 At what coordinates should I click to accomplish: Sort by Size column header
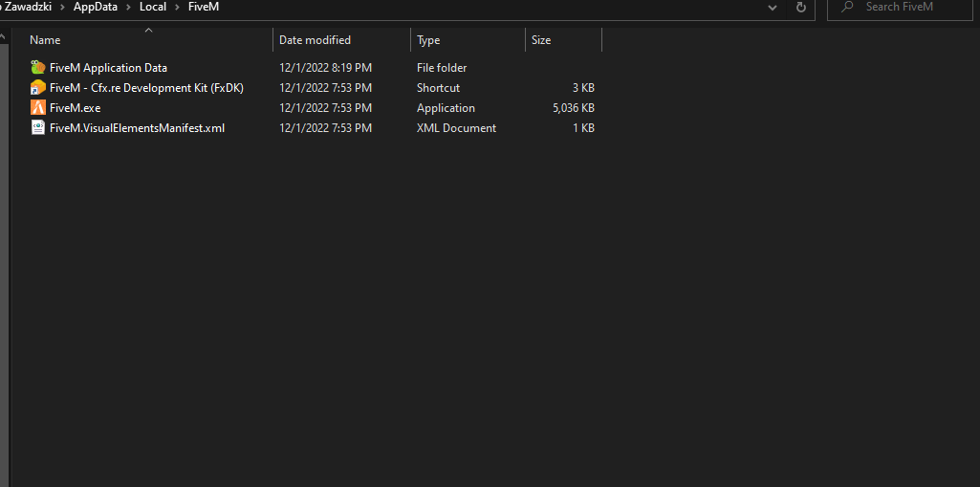point(541,40)
